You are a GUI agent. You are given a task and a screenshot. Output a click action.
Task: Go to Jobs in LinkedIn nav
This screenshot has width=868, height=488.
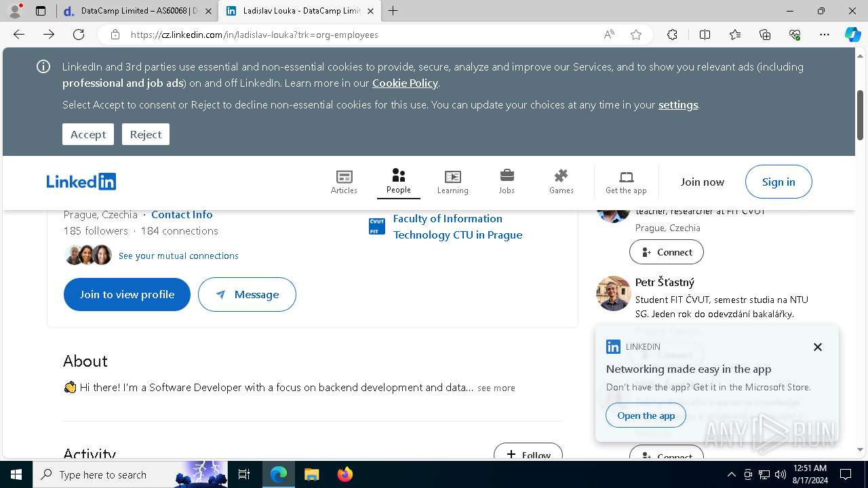point(507,182)
